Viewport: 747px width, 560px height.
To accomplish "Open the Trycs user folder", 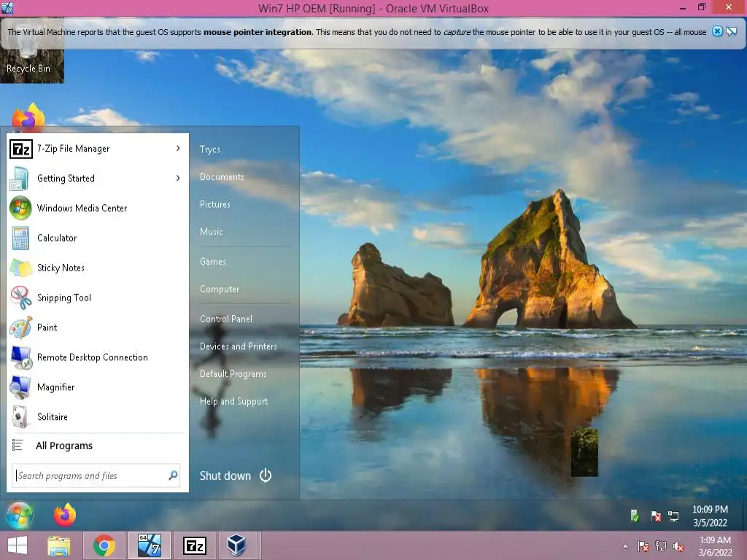I will (x=209, y=149).
